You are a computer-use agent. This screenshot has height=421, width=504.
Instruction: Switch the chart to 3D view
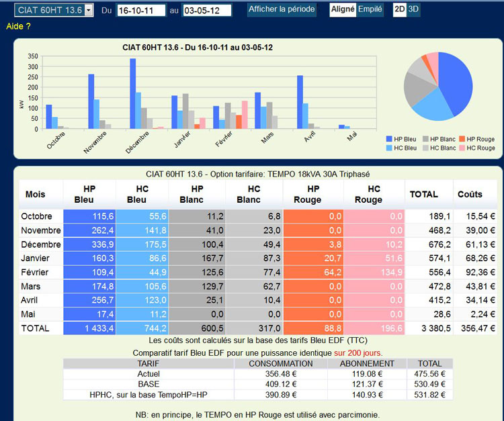(413, 9)
